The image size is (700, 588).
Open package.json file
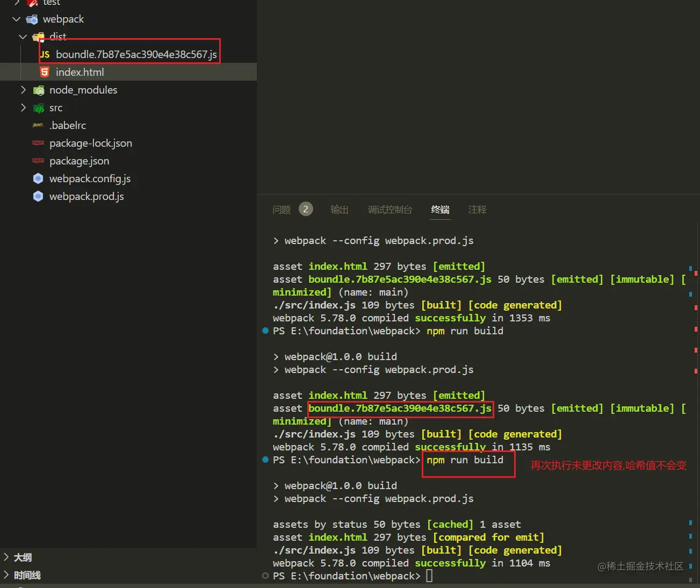click(x=80, y=161)
